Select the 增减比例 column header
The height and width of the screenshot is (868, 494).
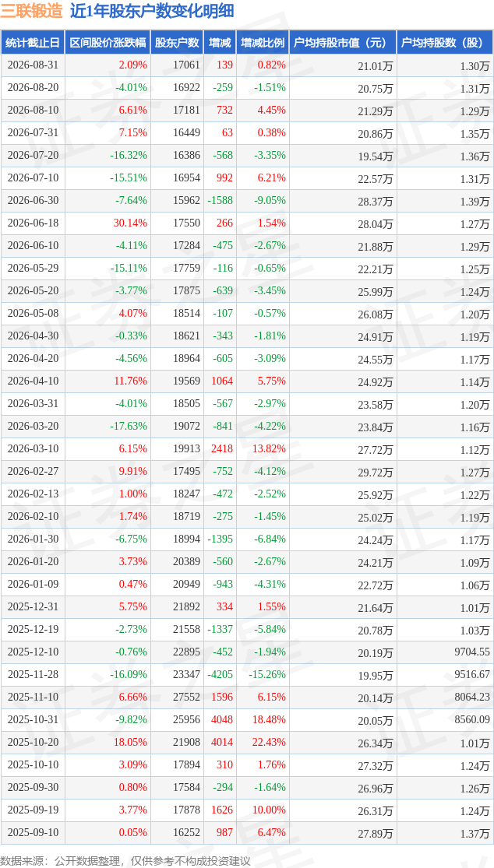coord(263,42)
